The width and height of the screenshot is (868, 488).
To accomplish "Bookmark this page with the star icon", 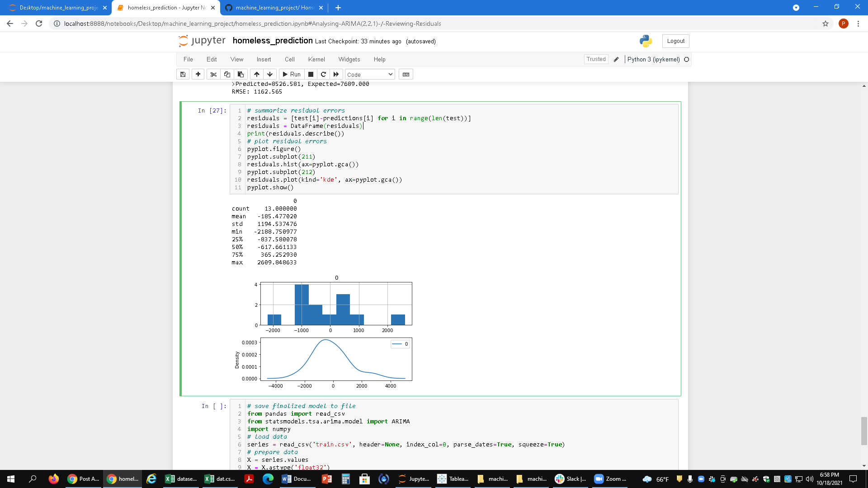I will tap(826, 23).
